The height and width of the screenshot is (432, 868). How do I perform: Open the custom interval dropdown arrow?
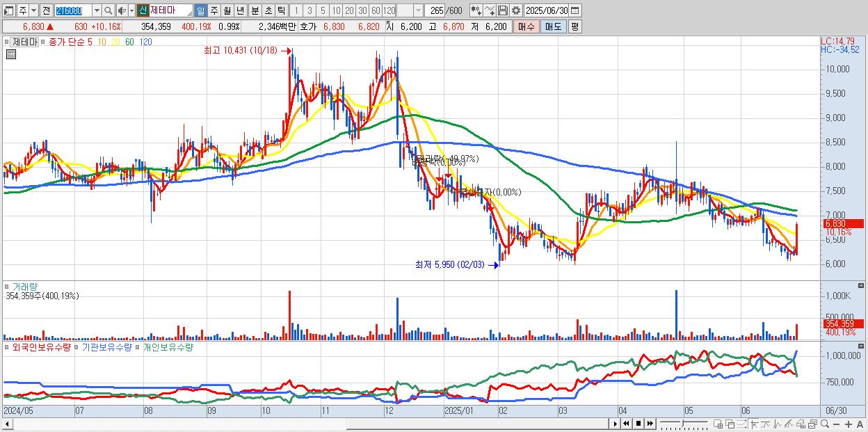418,11
